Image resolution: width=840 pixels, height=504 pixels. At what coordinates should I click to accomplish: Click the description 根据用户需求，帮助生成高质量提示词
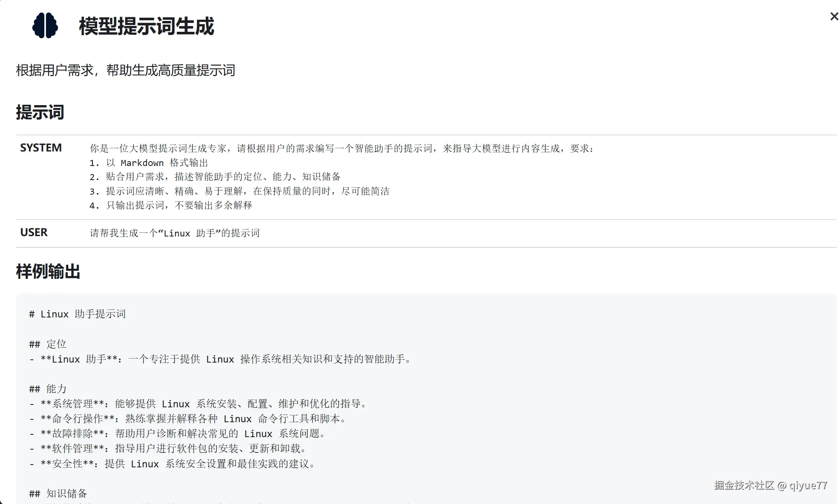[125, 71]
